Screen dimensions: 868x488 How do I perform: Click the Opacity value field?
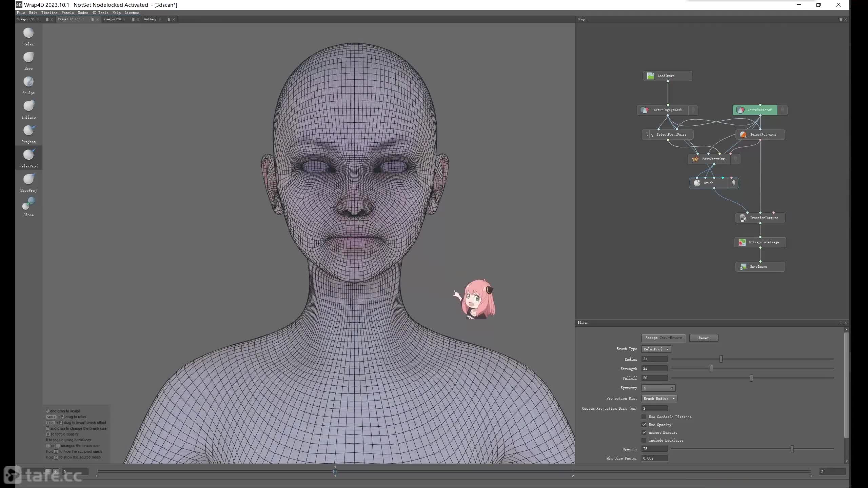pyautogui.click(x=654, y=449)
